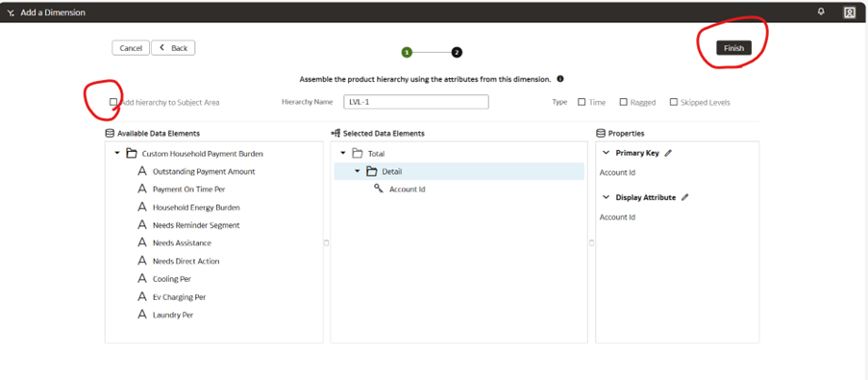The height and width of the screenshot is (380, 868).
Task: Click the notification bell icon
Action: click(x=821, y=12)
